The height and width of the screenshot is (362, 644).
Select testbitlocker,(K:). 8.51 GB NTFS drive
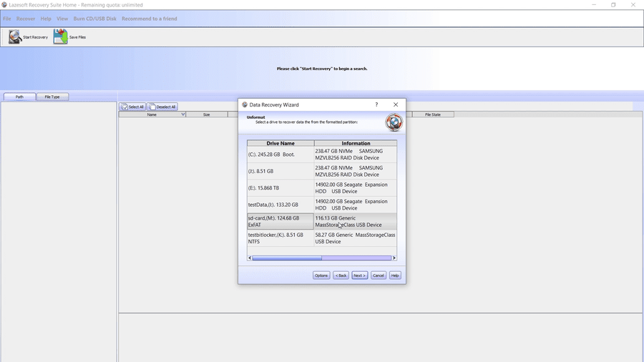click(280, 238)
